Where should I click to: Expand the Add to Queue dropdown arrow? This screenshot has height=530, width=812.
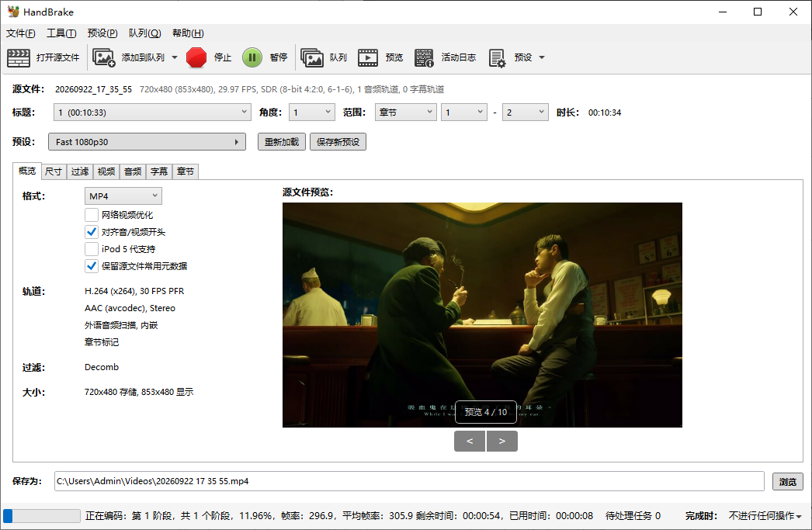tap(175, 57)
